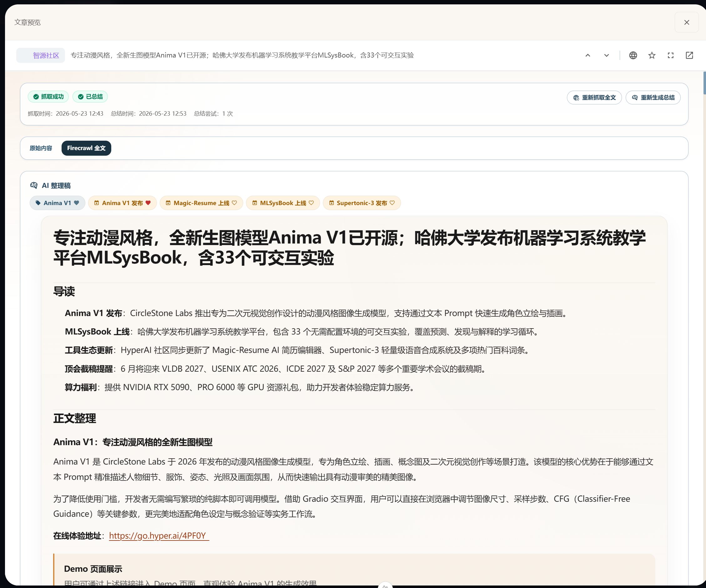Screen dimensions: 706x588
Task: Click the 导读 section heading
Action: [64, 291]
